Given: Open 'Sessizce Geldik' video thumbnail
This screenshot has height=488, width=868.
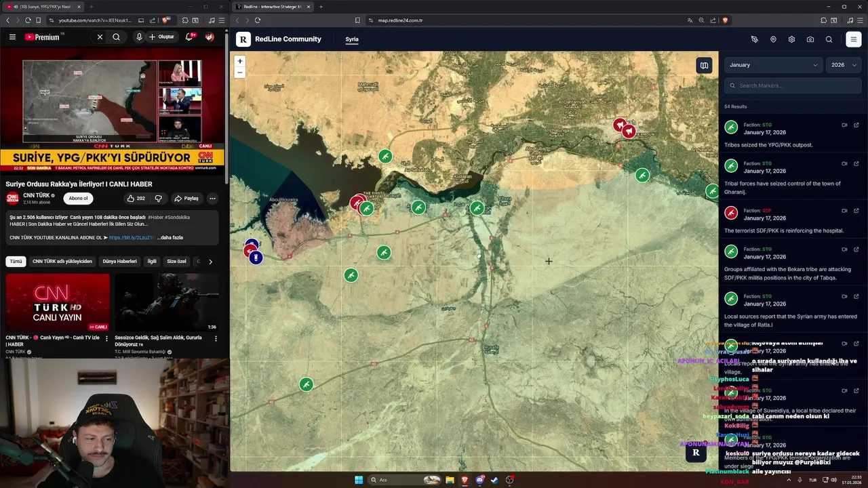Looking at the screenshot, I should coord(167,302).
